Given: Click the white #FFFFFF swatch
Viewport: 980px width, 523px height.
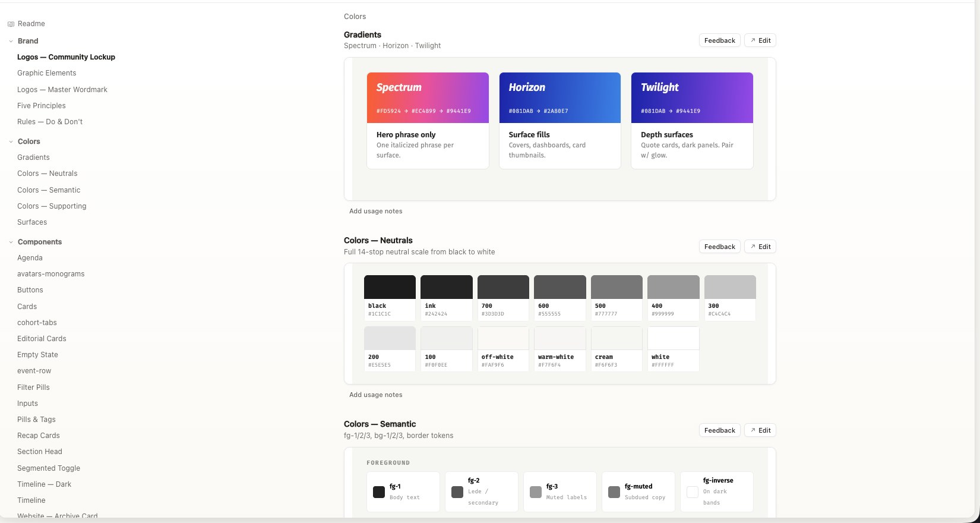Looking at the screenshot, I should click(x=674, y=349).
